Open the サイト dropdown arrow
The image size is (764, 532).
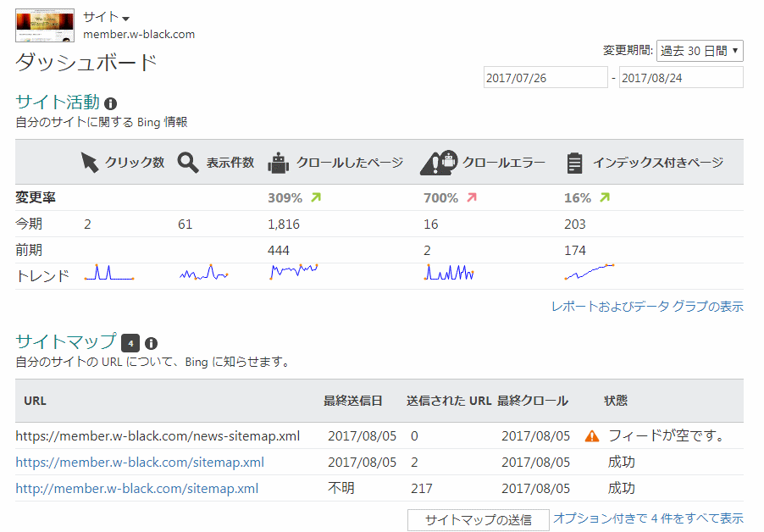(x=126, y=19)
